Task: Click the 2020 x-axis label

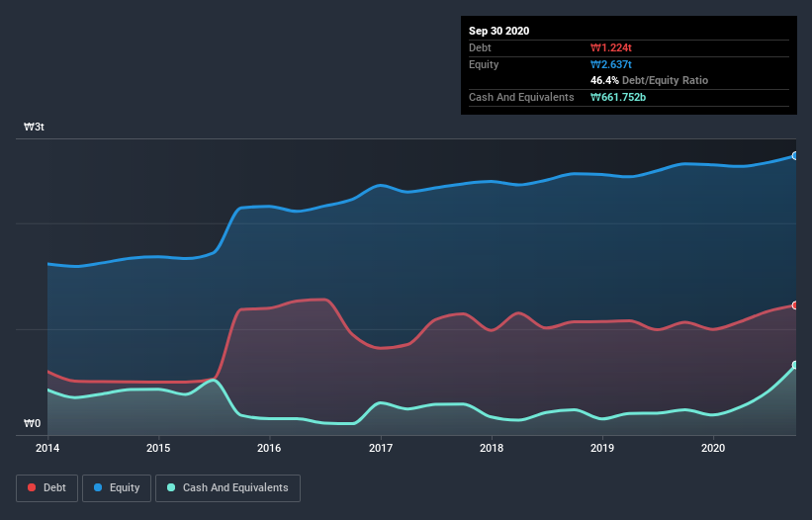Action: 713,448
